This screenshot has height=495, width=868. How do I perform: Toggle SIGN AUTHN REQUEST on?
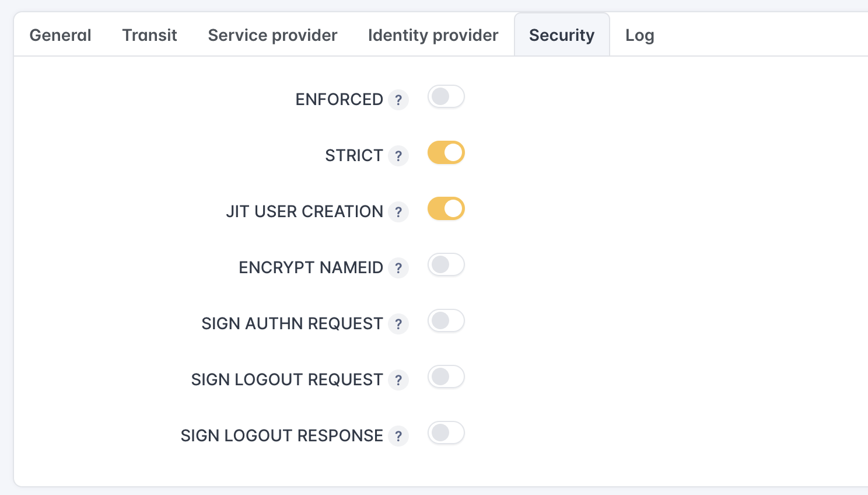click(446, 321)
